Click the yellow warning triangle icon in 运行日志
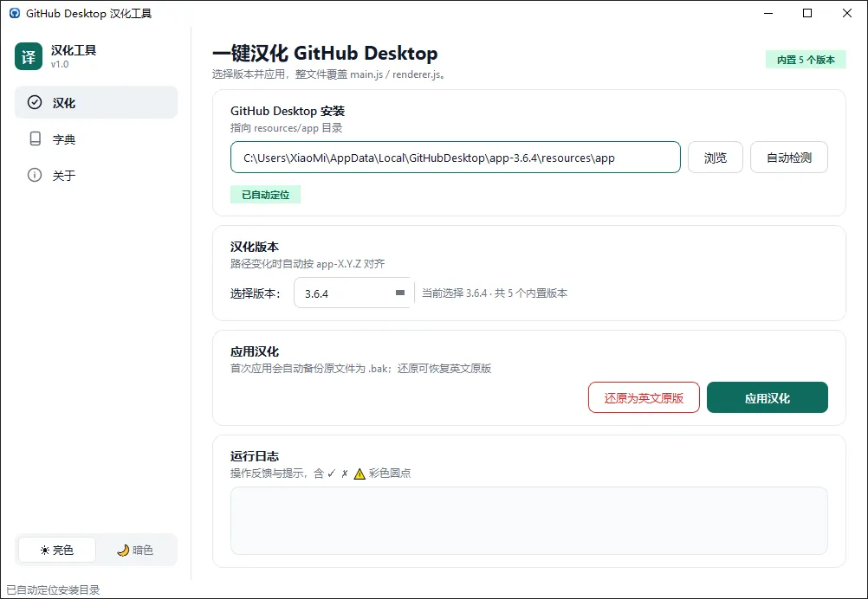Screen dimensions: 868x599 click(x=360, y=474)
